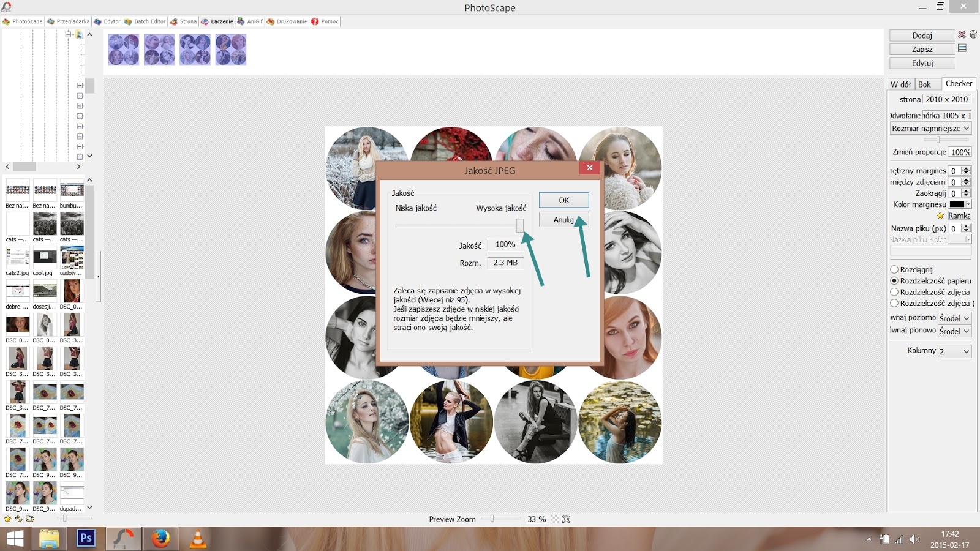Close the Jakość JPEG dialog with the X

point(589,168)
